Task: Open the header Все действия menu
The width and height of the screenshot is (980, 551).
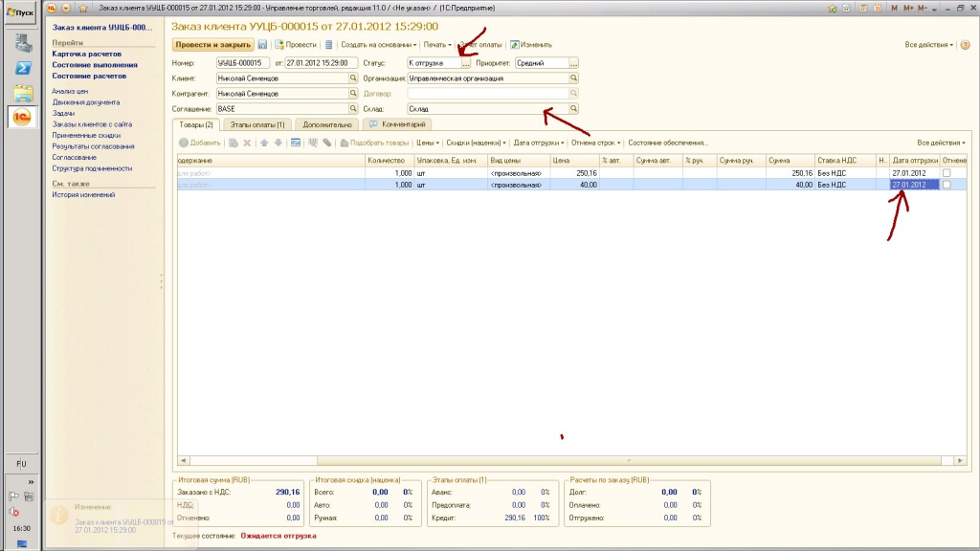Action: (928, 45)
